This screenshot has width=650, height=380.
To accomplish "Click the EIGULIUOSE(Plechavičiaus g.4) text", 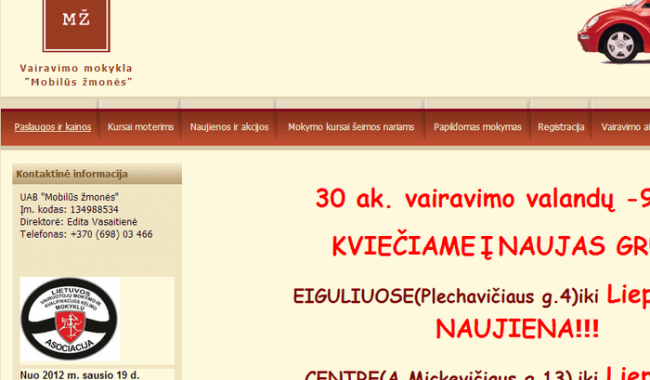I will pyautogui.click(x=435, y=297).
